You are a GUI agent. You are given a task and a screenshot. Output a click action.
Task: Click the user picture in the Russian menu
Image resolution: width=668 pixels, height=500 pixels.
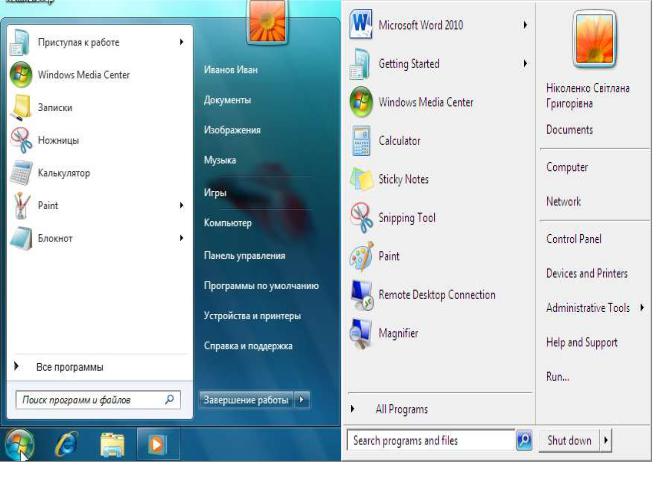point(267,21)
